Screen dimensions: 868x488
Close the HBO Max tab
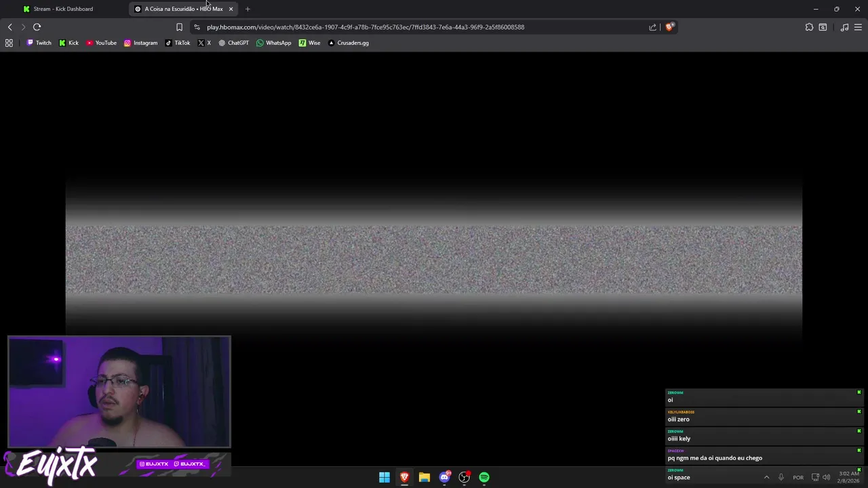click(x=231, y=9)
